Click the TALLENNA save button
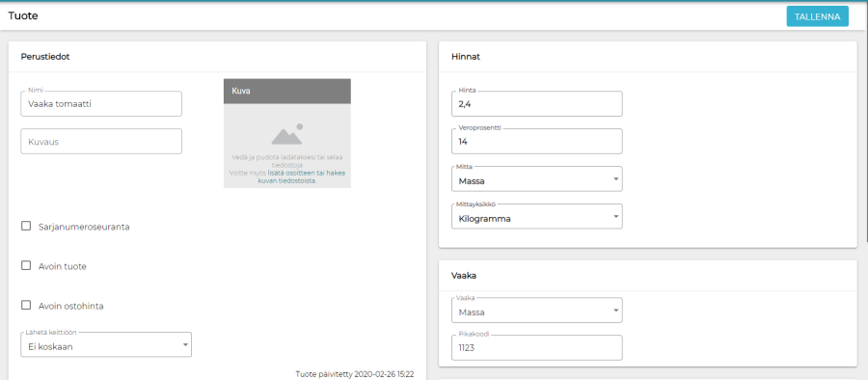Viewport: 868px width, 380px height. pos(817,16)
